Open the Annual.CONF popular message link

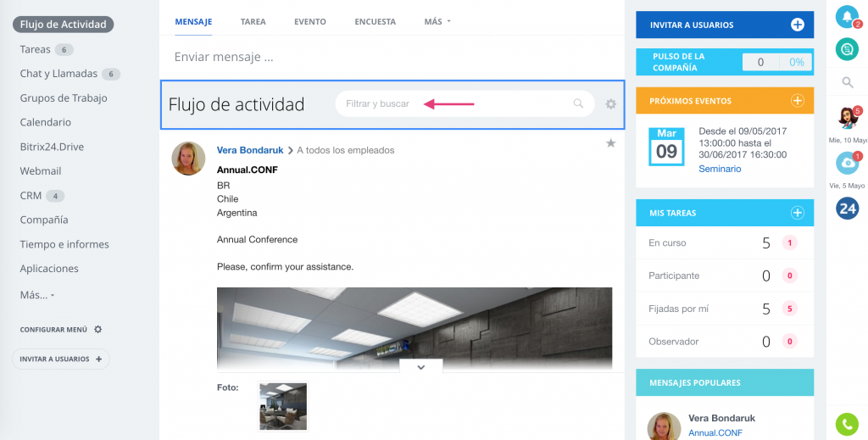point(715,433)
